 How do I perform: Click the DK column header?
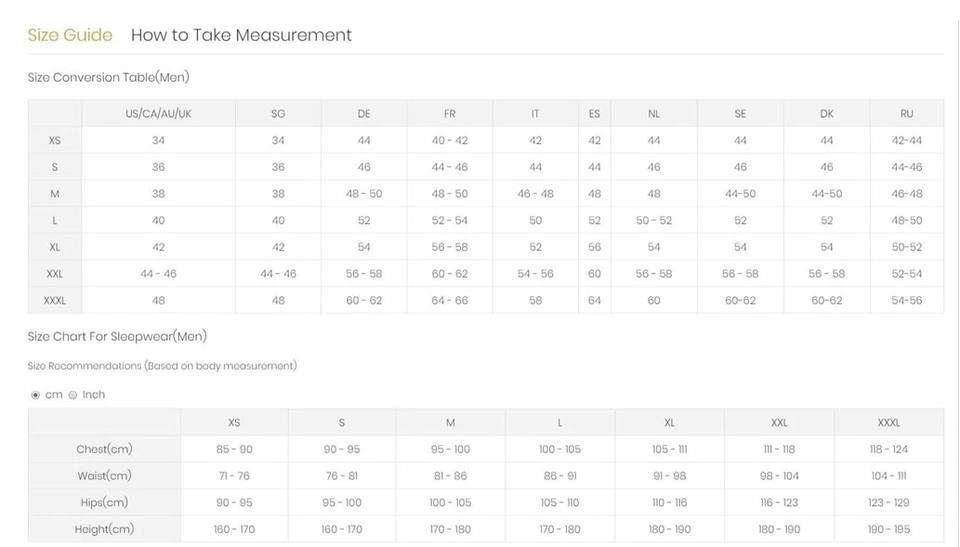(x=827, y=114)
